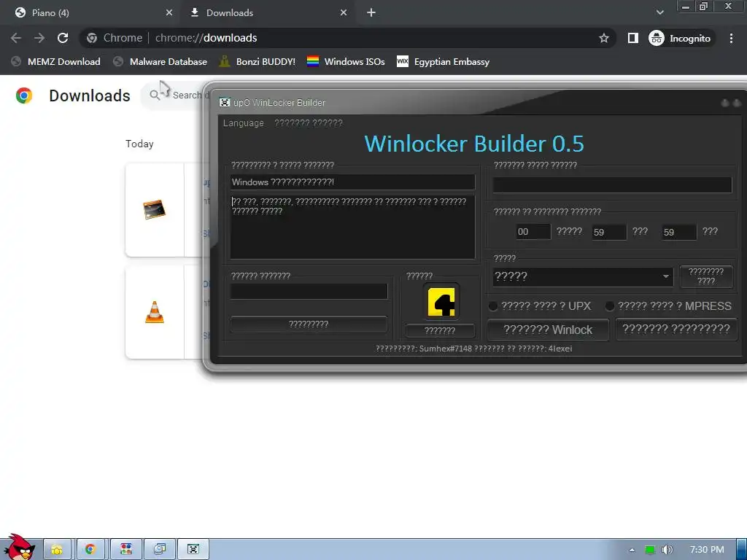The width and height of the screenshot is (747, 560).
Task: Close the Piano (4) tab
Action: click(169, 13)
